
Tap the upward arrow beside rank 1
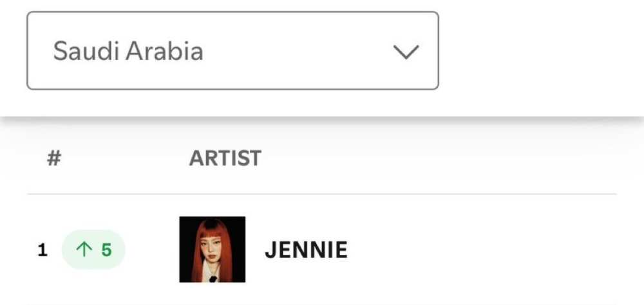click(84, 250)
